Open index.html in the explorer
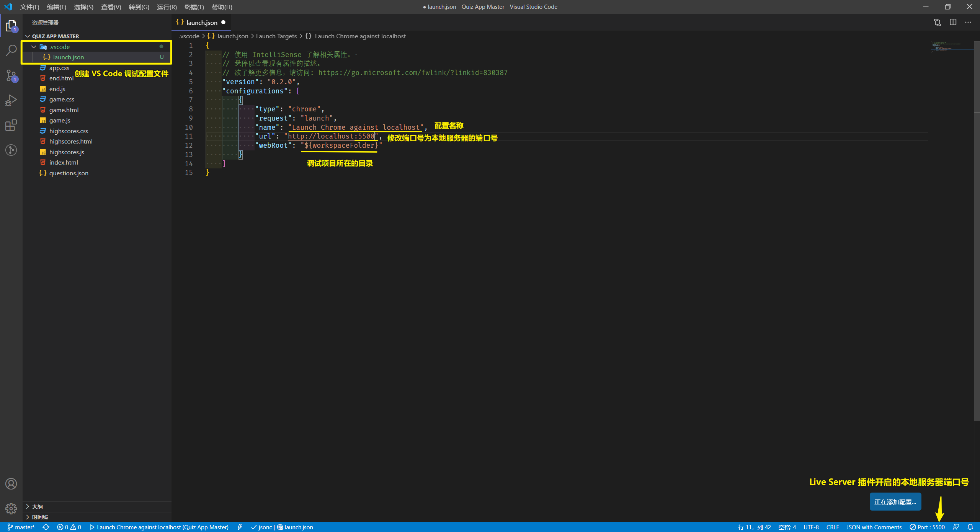Screen dimensions: 980x532 click(x=97, y=162)
